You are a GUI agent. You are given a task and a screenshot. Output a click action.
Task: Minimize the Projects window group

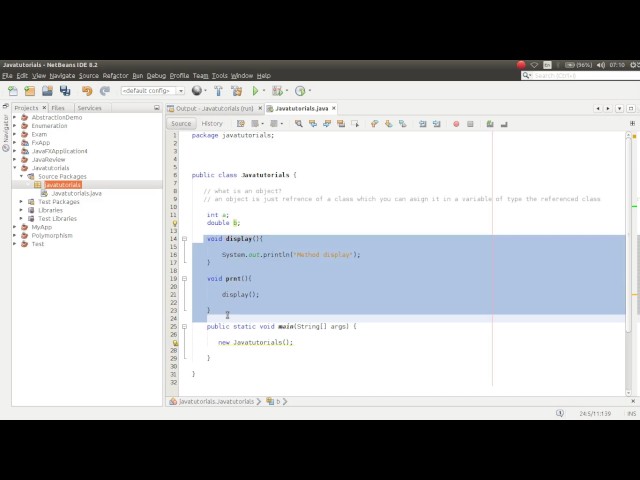(157, 108)
